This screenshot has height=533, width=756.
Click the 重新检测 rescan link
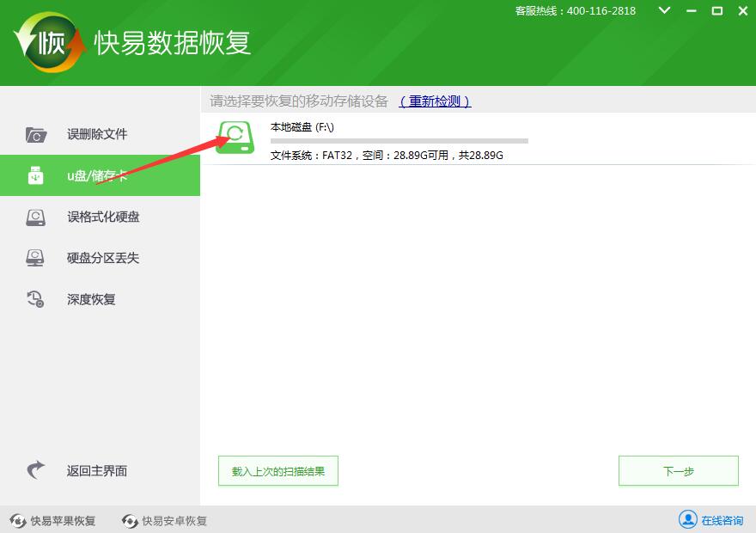point(436,101)
